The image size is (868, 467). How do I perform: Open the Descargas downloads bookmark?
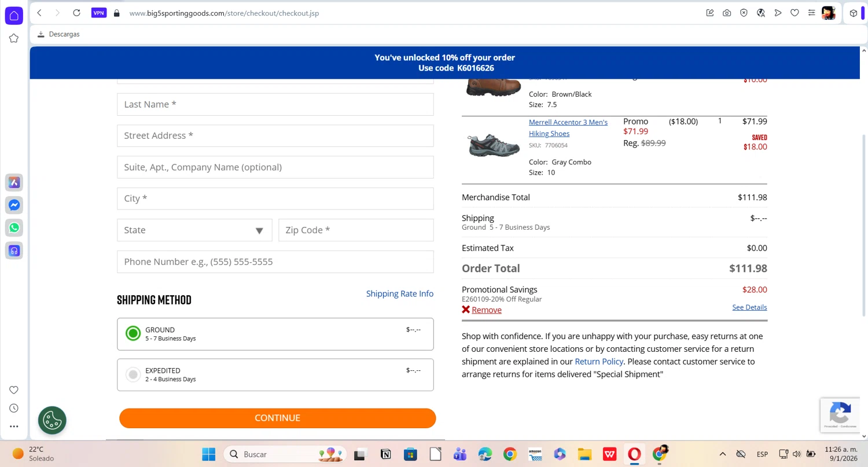58,34
